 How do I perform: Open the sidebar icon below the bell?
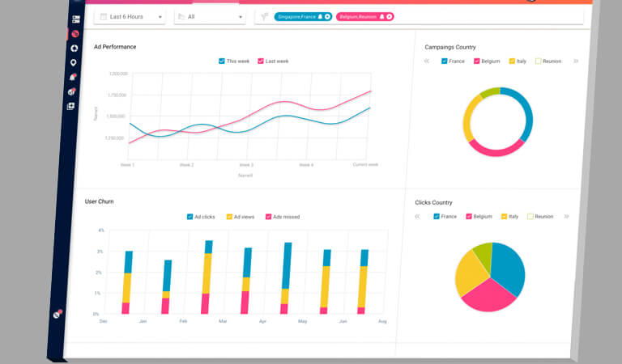point(71,91)
